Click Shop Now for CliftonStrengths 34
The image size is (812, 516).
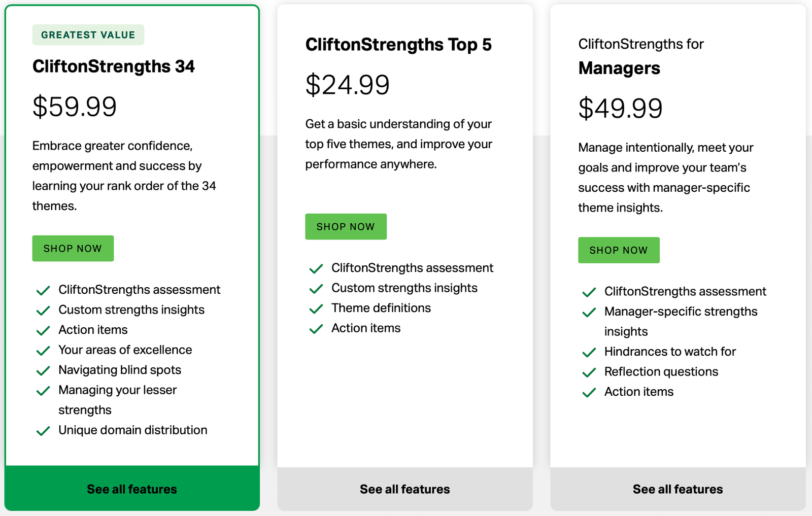pos(73,248)
